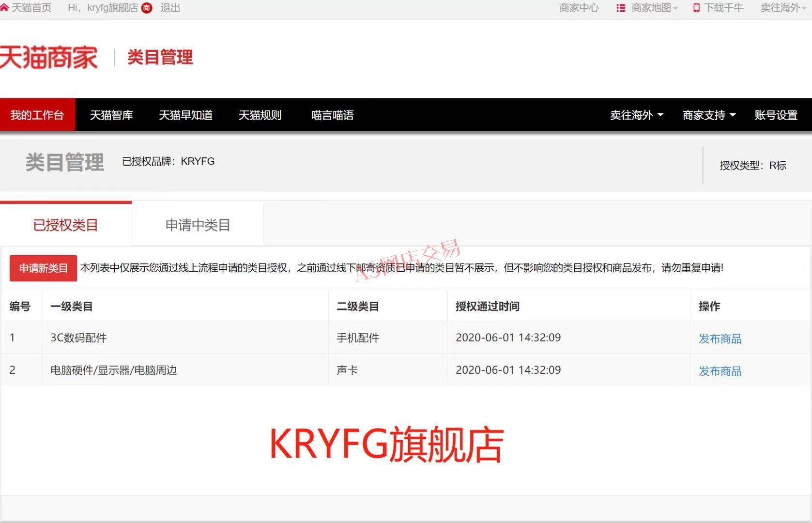Click the 商家地图 list icon
The image size is (812, 523).
coord(621,8)
